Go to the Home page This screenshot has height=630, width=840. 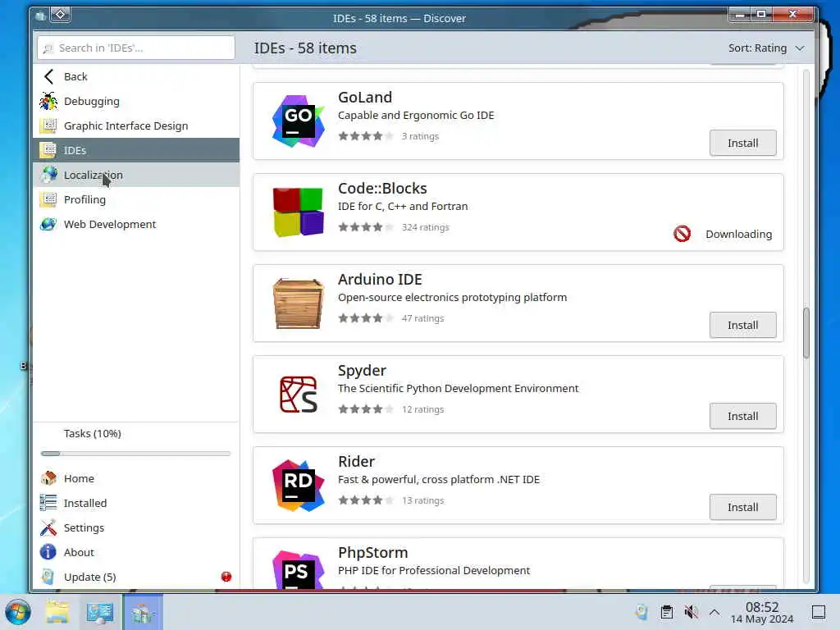click(x=136, y=478)
